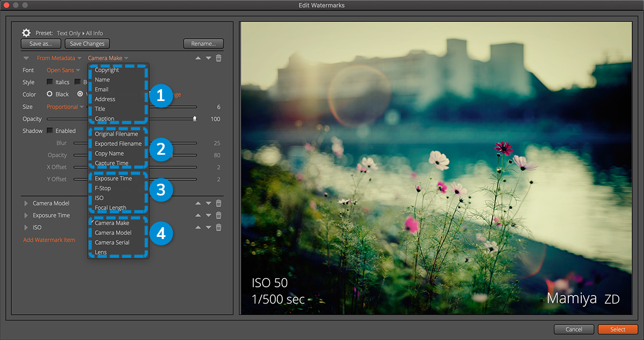Image resolution: width=644 pixels, height=340 pixels.
Task: Click the Save Changes button
Action: 87,44
